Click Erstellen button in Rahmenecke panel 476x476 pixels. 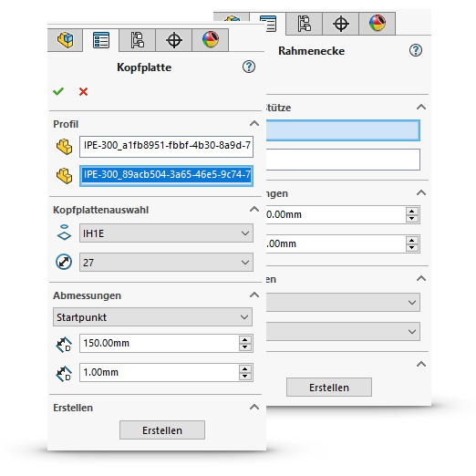click(x=329, y=387)
